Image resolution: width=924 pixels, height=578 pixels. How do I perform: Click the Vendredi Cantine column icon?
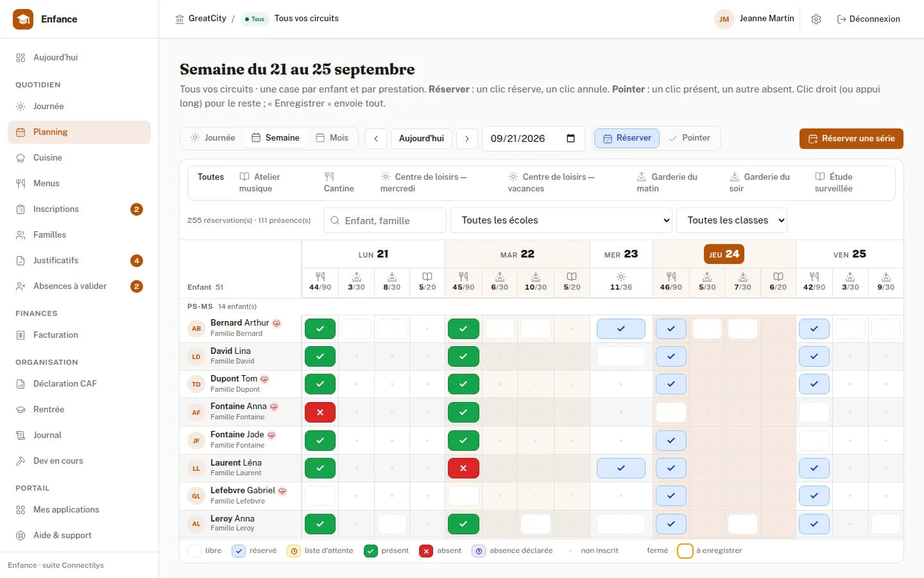(814, 277)
